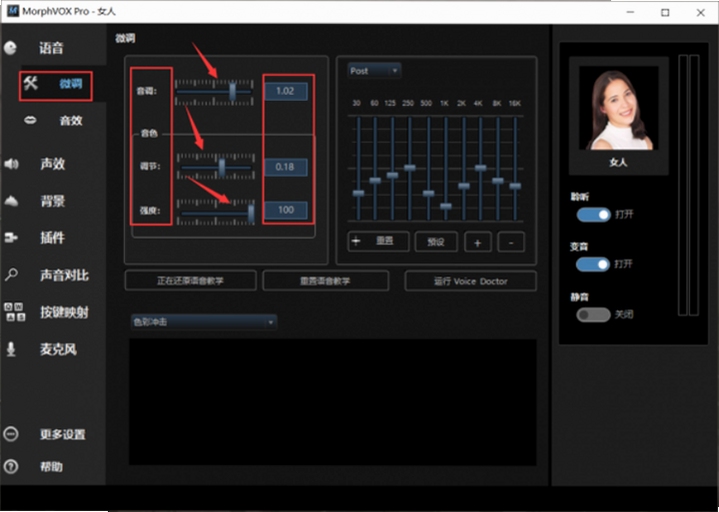Click the 打开 label beside 聆听 switch
This screenshot has width=719, height=512.
(x=624, y=214)
